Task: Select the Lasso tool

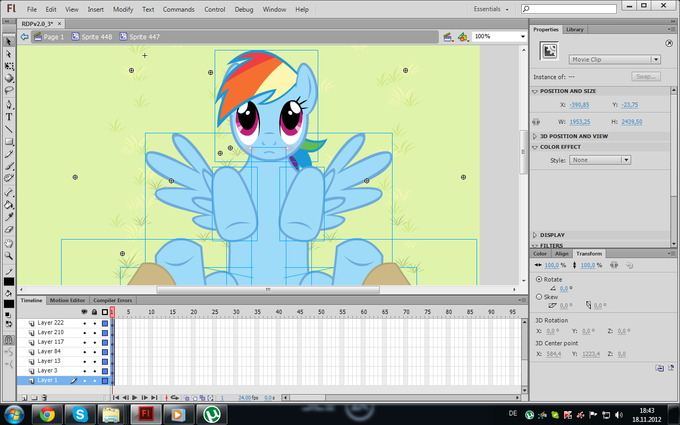Action: [x=8, y=91]
